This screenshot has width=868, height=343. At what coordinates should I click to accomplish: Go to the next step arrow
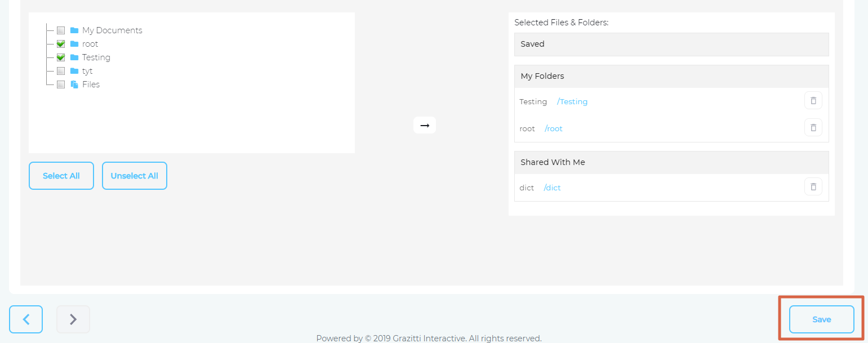73,319
